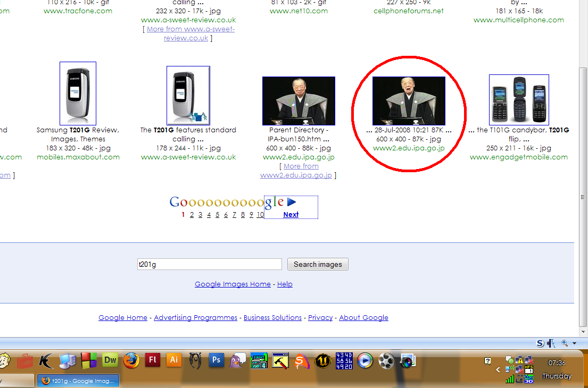Launch the Oblivion game shortcut icon

(x=195, y=361)
